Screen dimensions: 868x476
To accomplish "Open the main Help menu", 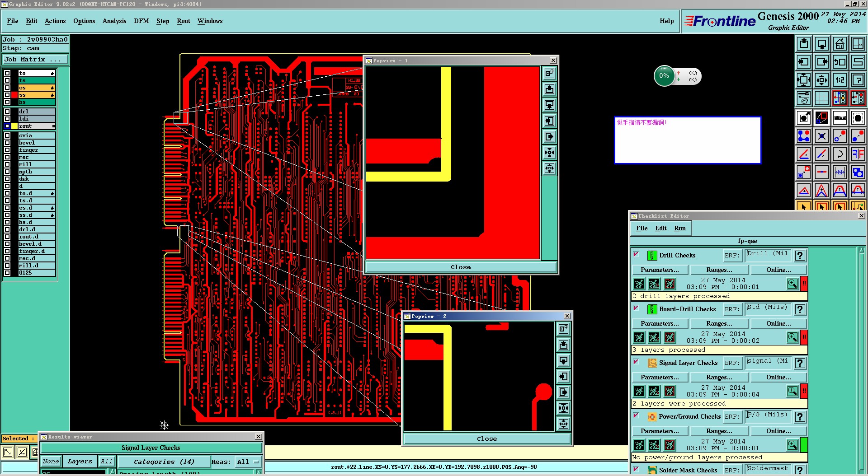I will pyautogui.click(x=667, y=21).
